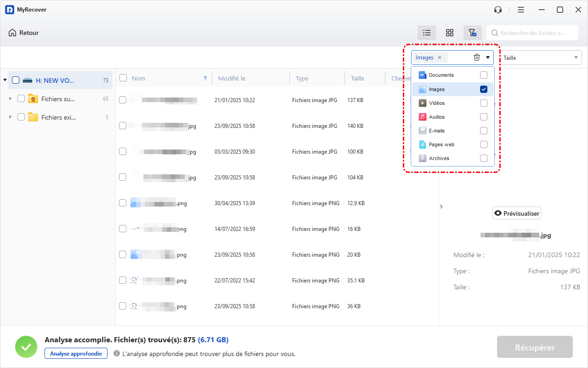Select Archives in the filter list
This screenshot has width=588, height=368.
click(439, 158)
